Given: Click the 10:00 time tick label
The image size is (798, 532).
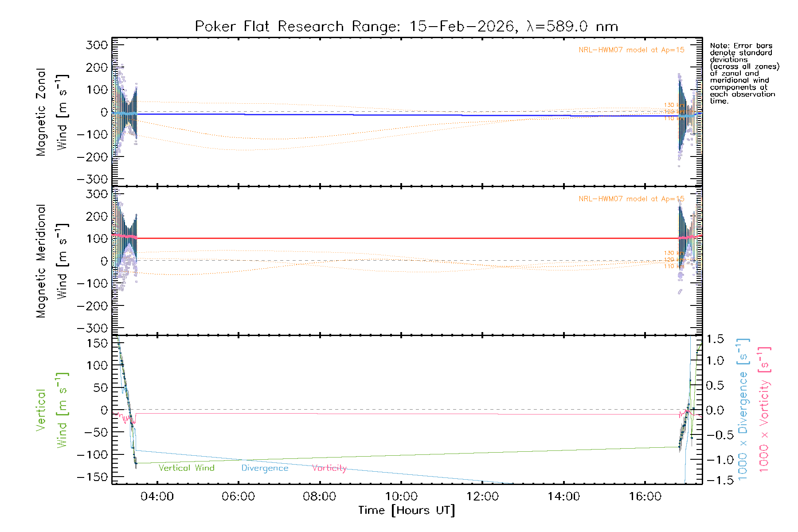Looking at the screenshot, I should (401, 497).
